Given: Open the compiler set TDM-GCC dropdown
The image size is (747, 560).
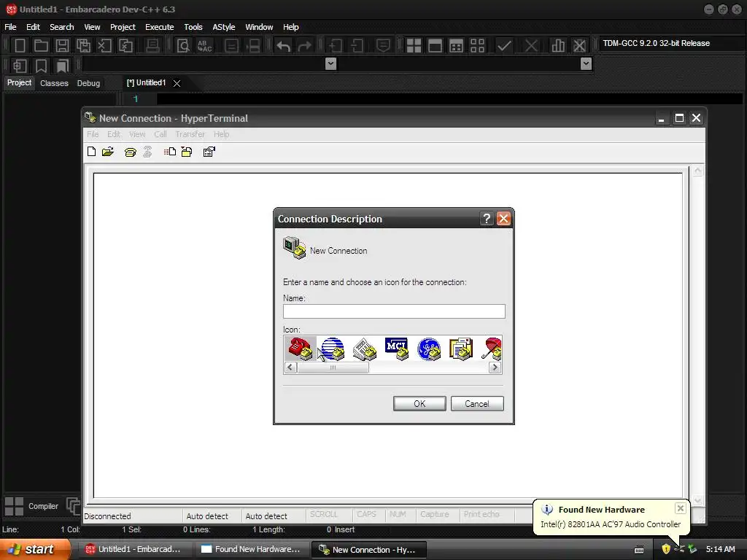Looking at the screenshot, I should [x=671, y=43].
